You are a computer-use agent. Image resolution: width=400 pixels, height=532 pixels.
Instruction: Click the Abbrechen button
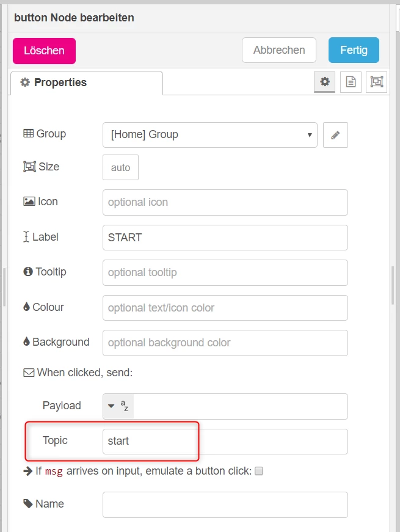(279, 50)
